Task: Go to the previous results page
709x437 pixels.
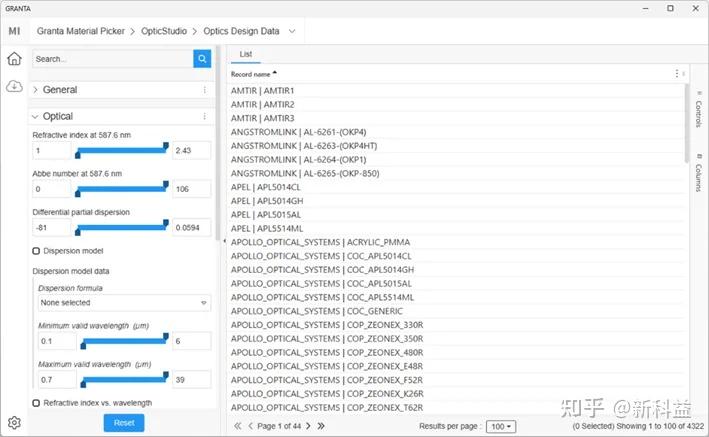Action: click(x=251, y=426)
